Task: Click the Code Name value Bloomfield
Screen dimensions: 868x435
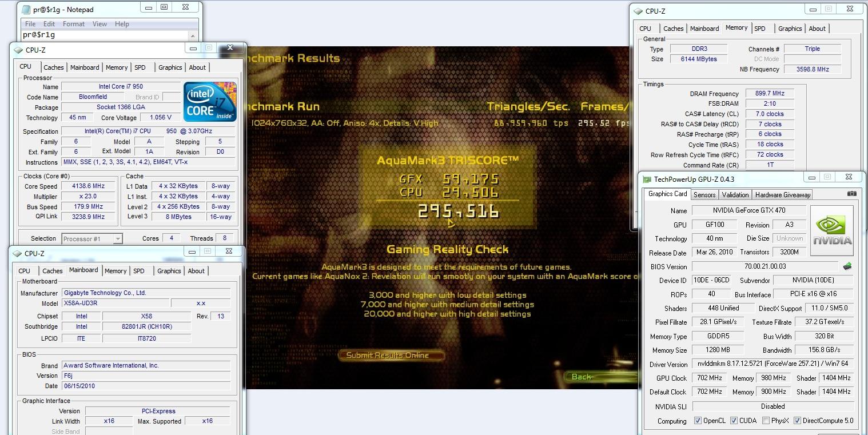Action: coord(92,97)
